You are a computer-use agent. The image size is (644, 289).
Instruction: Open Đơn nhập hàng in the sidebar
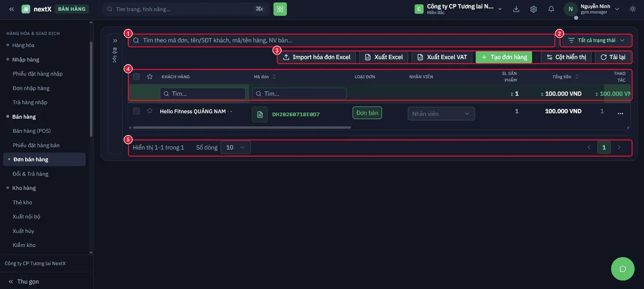click(31, 88)
